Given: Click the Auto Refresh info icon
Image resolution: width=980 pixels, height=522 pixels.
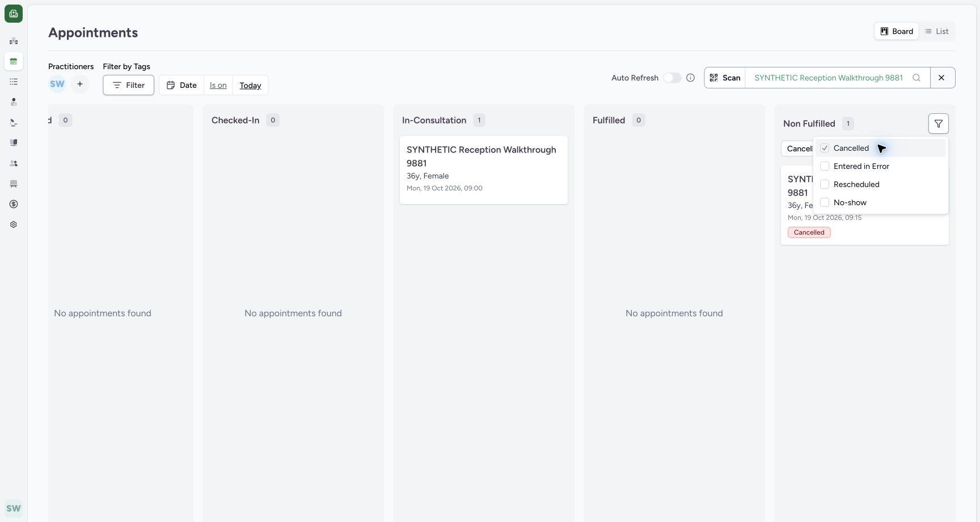Looking at the screenshot, I should pos(690,78).
